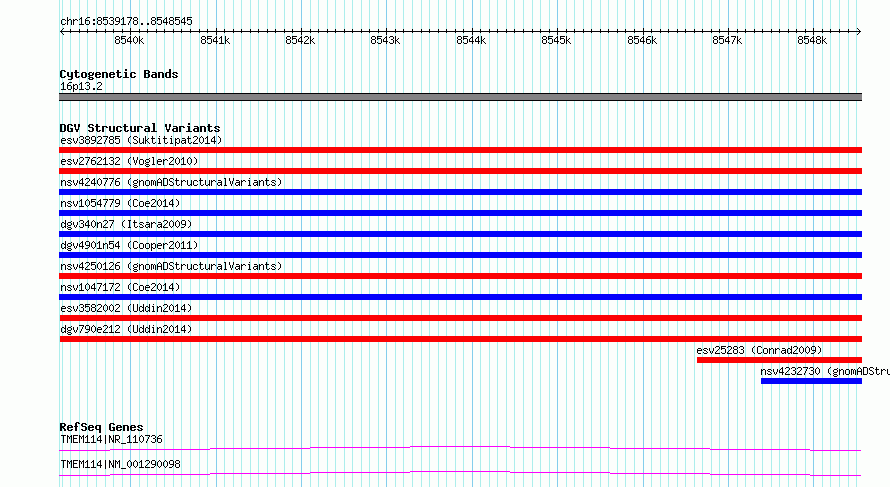Open variant esv3892785 (Suktitipat2014) label
The image size is (890, 487).
pyautogui.click(x=141, y=140)
